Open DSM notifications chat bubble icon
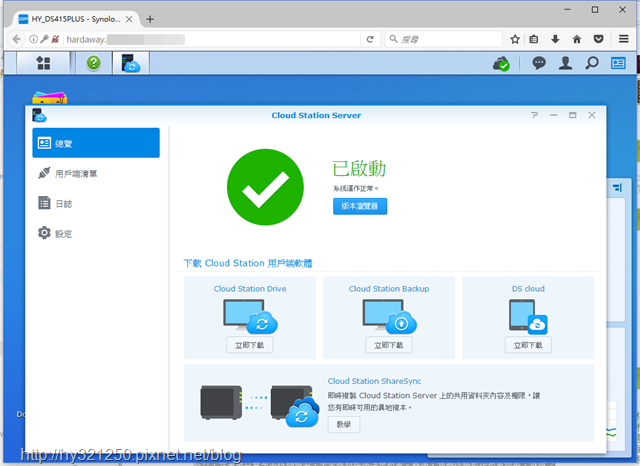The height and width of the screenshot is (466, 640). coord(539,63)
